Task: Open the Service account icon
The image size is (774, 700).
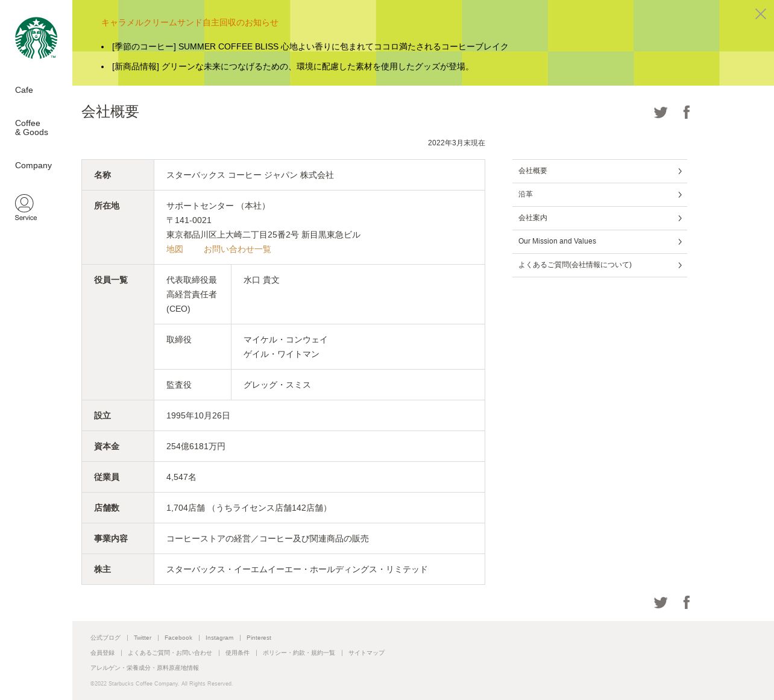Action: (25, 207)
